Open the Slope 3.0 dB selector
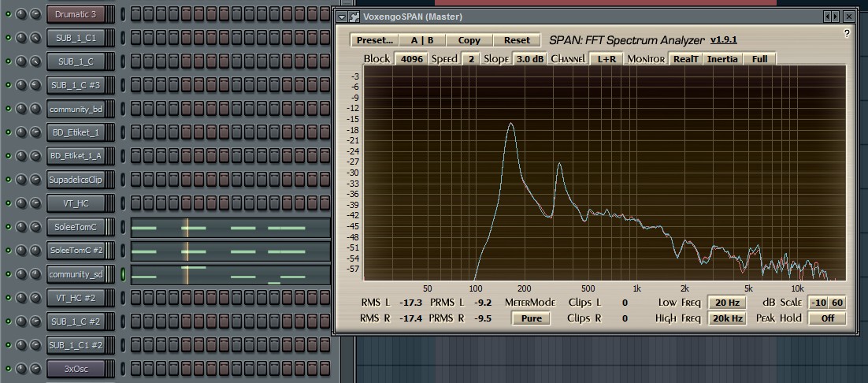Screen dimensions: 868x383 click(530, 58)
